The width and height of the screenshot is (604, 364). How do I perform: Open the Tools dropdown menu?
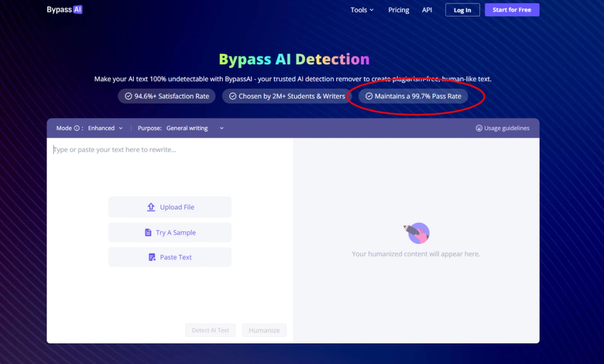pyautogui.click(x=362, y=10)
